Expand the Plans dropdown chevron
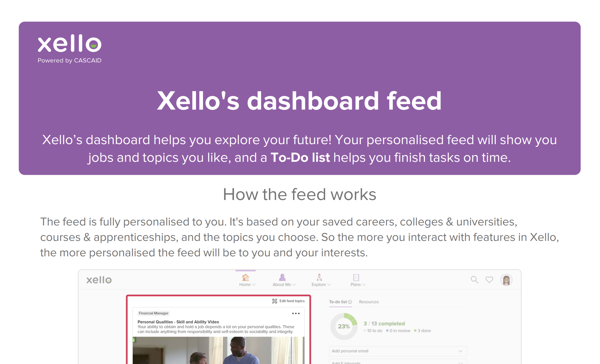 click(364, 285)
